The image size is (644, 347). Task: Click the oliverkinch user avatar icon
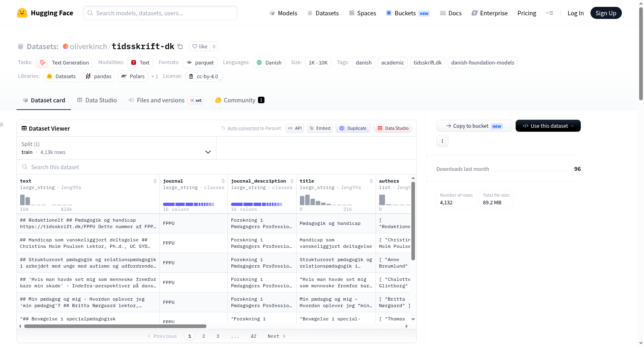66,46
